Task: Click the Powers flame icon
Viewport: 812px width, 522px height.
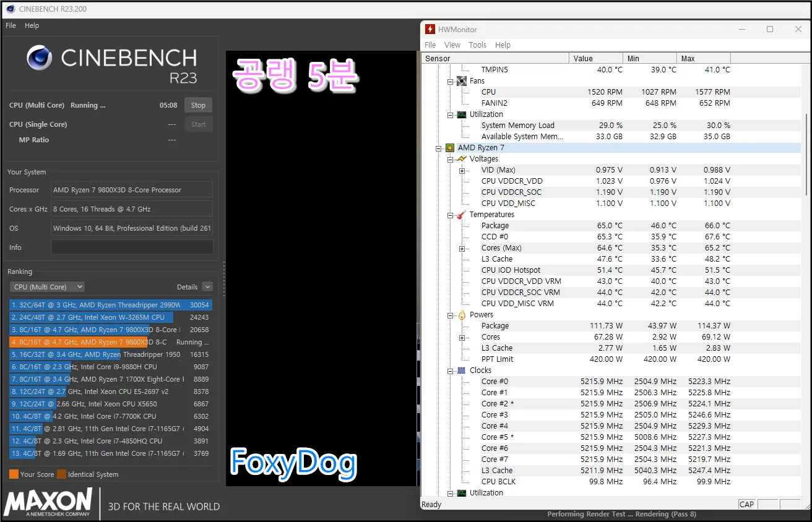Action: (x=461, y=315)
